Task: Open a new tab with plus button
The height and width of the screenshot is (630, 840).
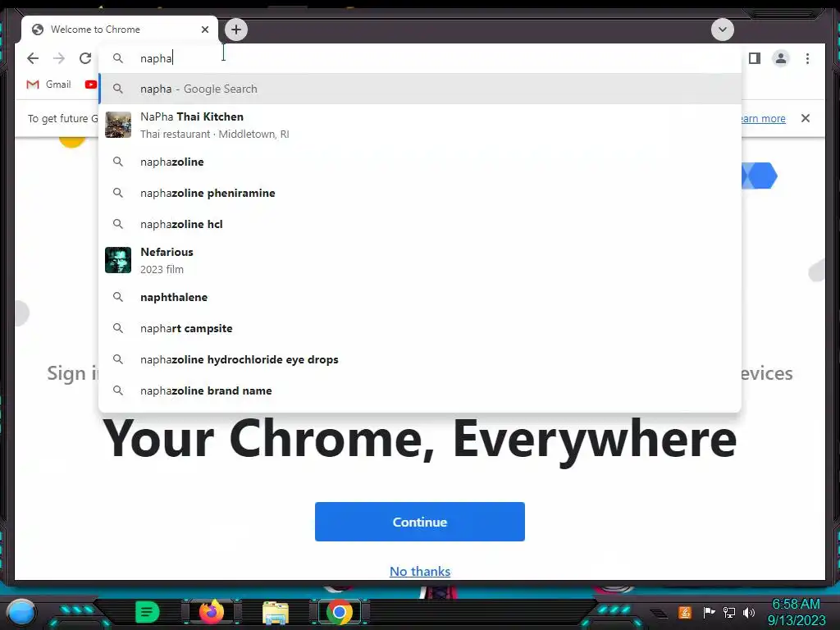Action: pyautogui.click(x=236, y=30)
